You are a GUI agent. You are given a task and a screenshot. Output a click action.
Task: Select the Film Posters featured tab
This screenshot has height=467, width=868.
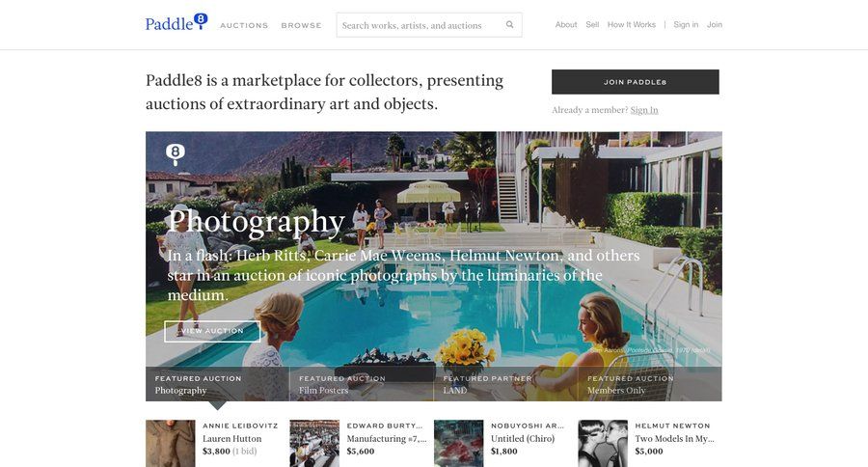coord(361,384)
